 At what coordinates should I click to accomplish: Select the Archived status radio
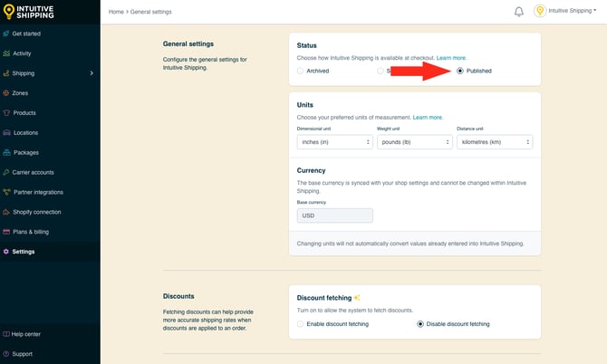coord(300,71)
